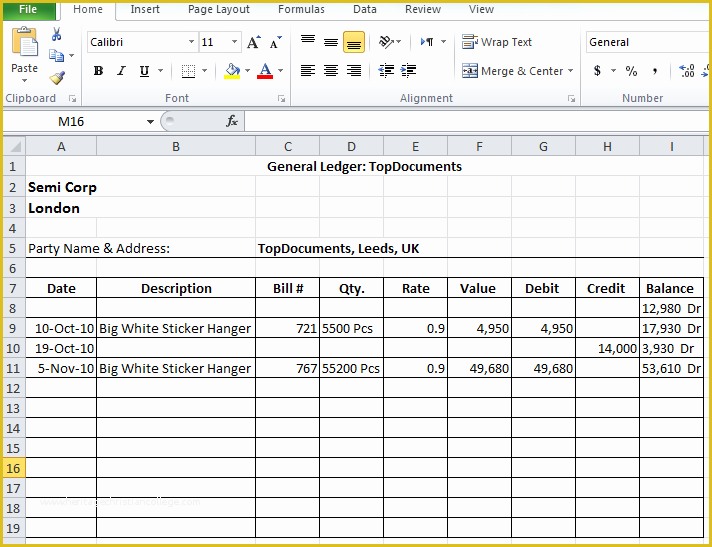
Task: Open Font dialog launcher
Action: tap(282, 99)
